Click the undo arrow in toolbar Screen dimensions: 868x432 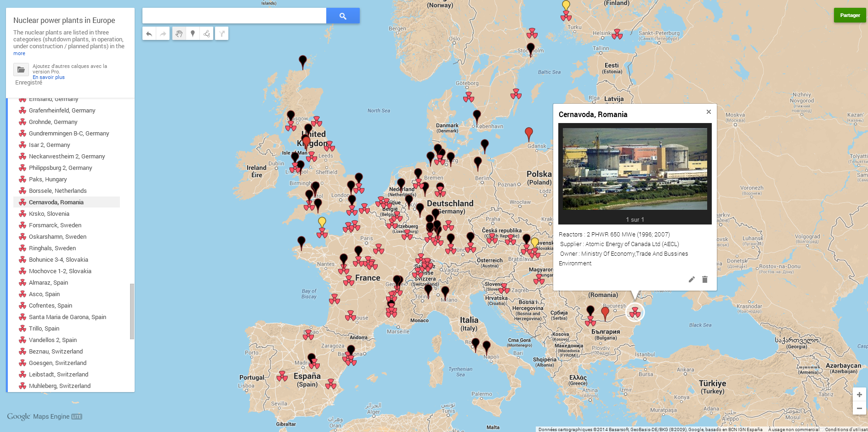149,34
